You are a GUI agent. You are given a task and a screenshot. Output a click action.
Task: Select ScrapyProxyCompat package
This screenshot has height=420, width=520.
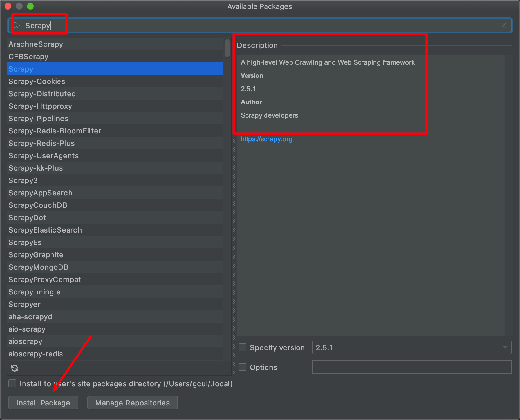point(115,280)
